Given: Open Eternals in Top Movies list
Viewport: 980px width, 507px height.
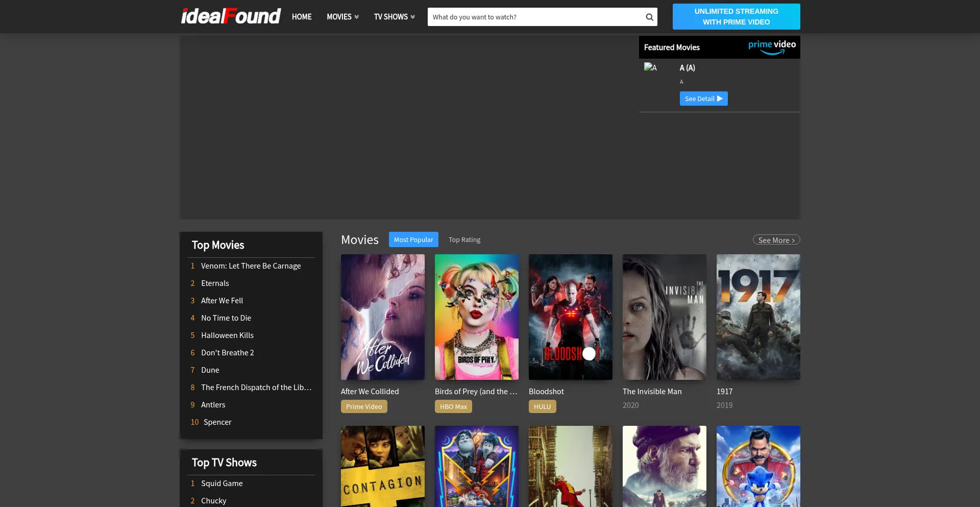Looking at the screenshot, I should (215, 283).
